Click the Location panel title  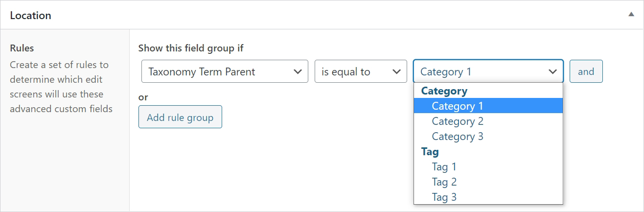[x=30, y=15]
